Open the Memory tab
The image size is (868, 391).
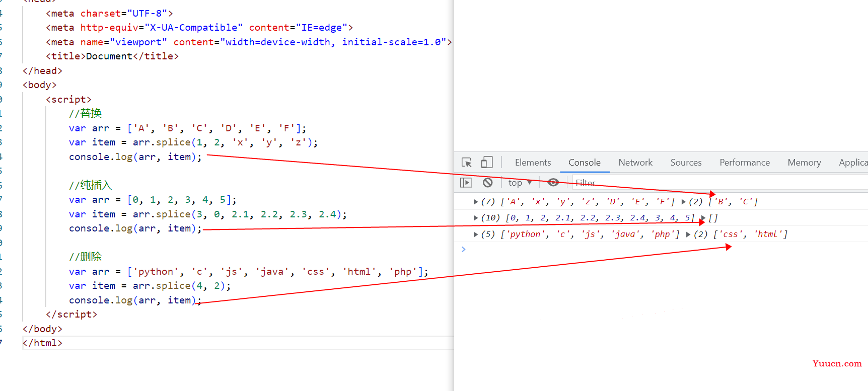[804, 163]
